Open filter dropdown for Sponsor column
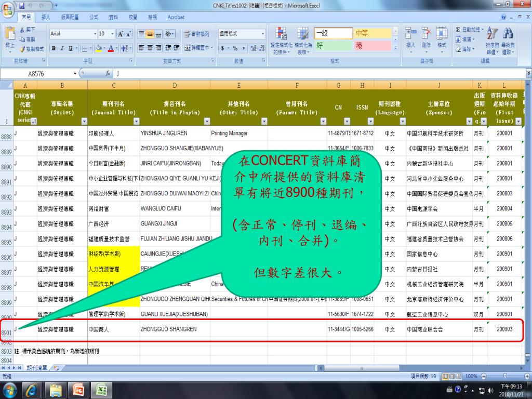 (469, 121)
